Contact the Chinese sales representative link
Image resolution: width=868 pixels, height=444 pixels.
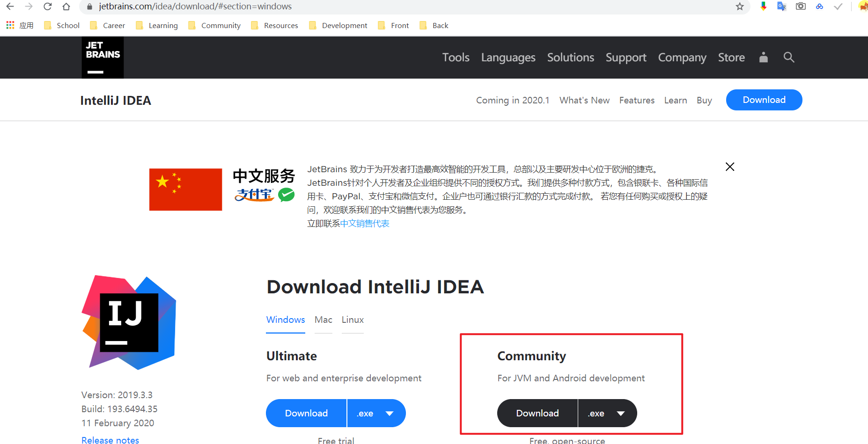coord(365,224)
